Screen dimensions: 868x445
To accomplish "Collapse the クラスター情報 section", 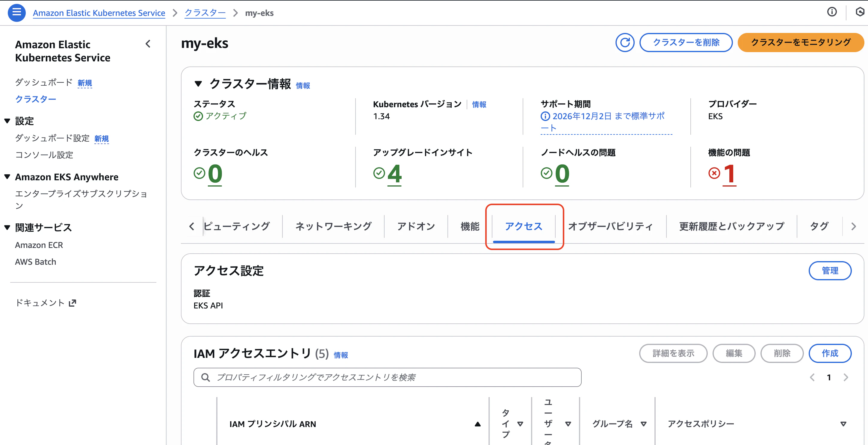I will 198,84.
